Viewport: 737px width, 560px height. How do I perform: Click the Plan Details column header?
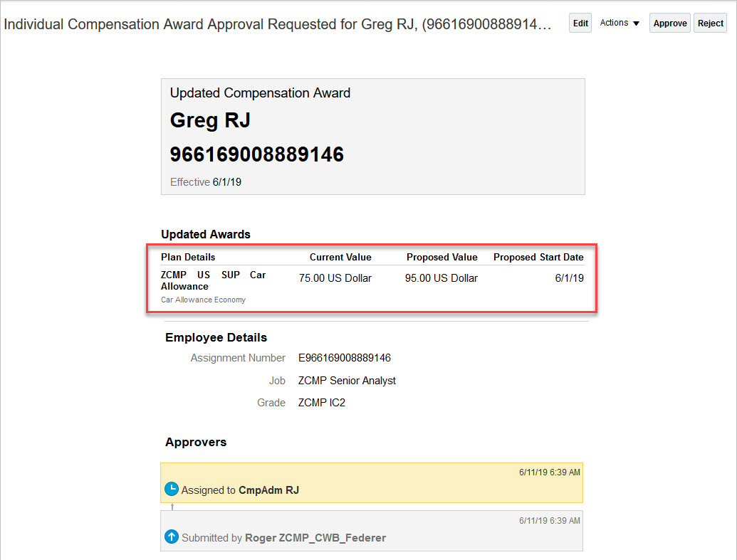[188, 257]
